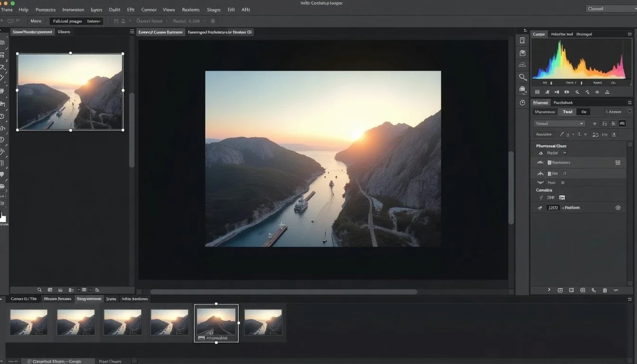Viewport: 637px width, 364px height.
Task: Click the trash-like icon in right panel footer
Action: click(605, 290)
